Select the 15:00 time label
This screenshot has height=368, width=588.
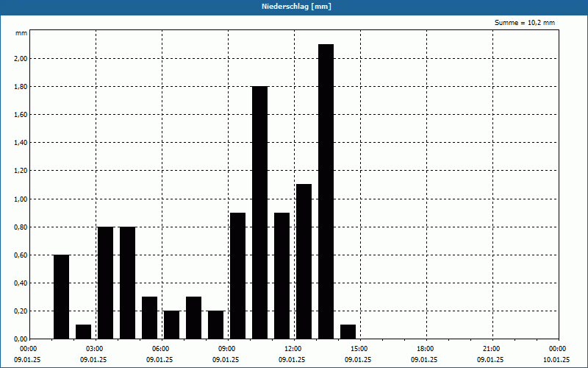click(x=360, y=349)
